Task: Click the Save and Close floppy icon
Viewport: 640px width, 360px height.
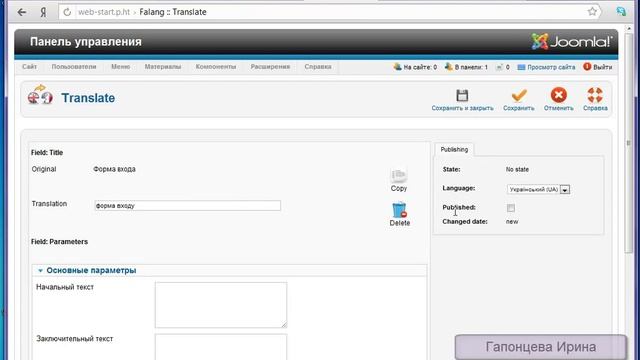Action: tap(462, 96)
